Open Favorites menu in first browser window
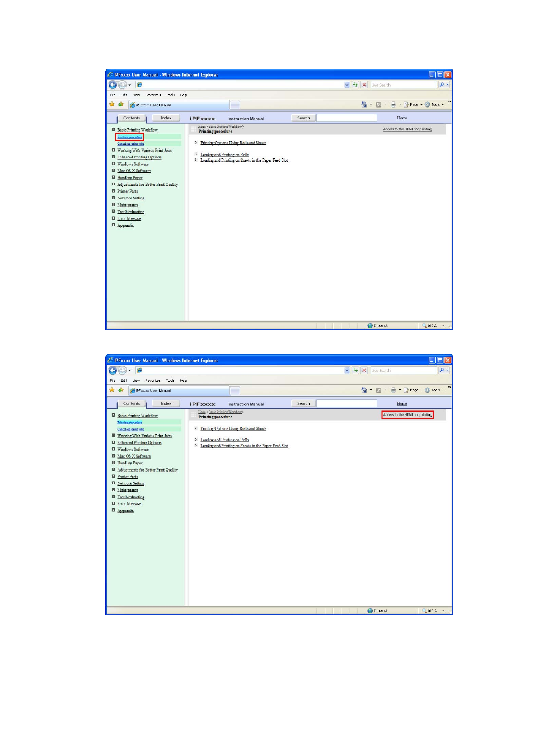Viewport: 534px width, 756px height. point(153,95)
